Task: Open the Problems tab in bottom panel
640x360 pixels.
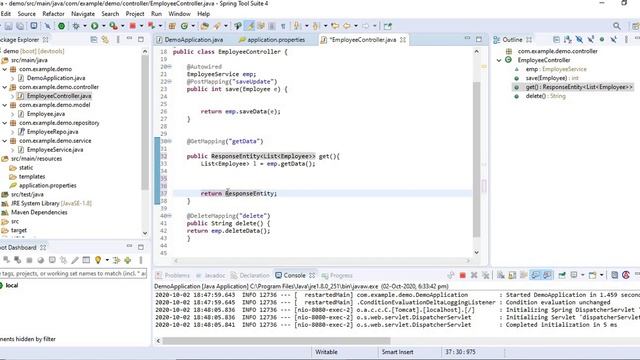Action: [173, 276]
